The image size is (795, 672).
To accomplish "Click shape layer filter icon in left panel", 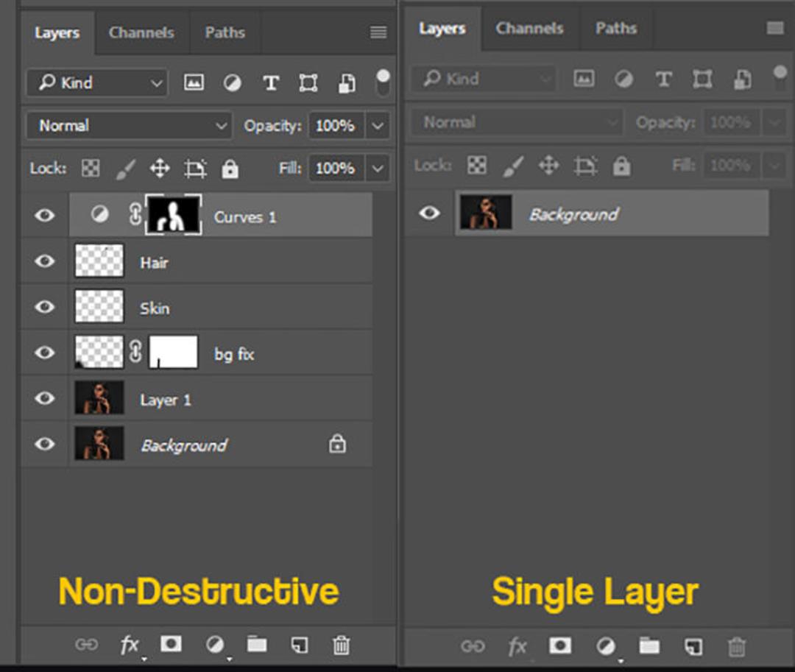I will tap(308, 82).
